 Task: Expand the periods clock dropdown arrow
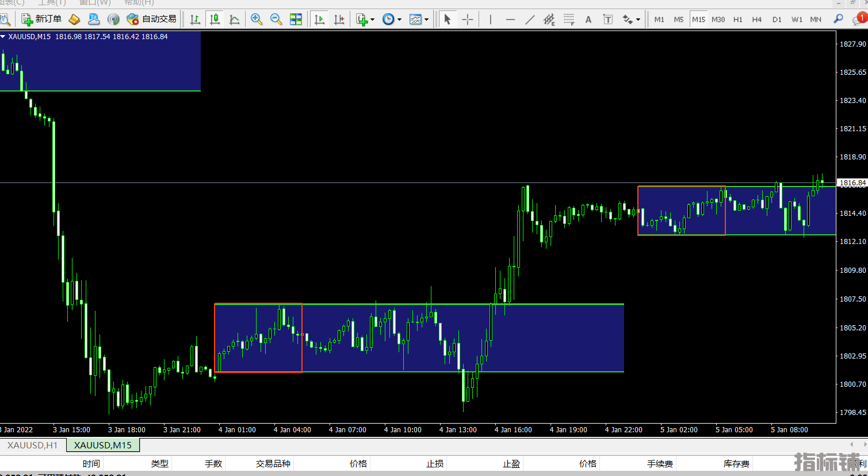point(399,20)
